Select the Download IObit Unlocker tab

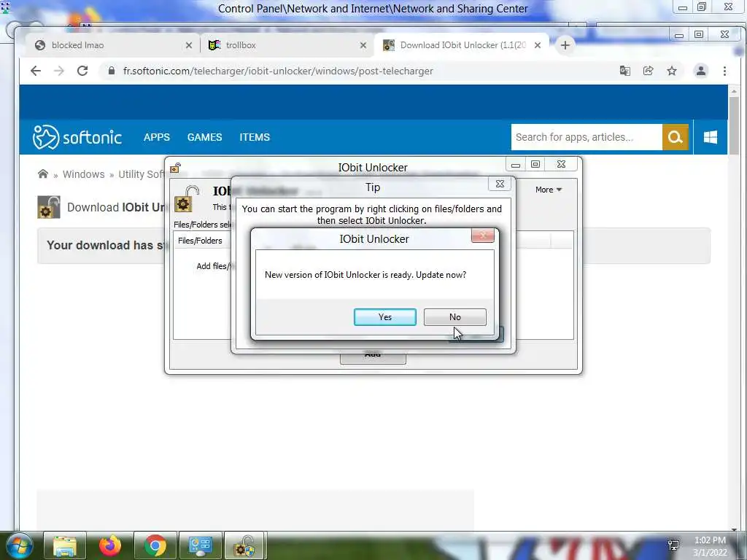tap(462, 45)
